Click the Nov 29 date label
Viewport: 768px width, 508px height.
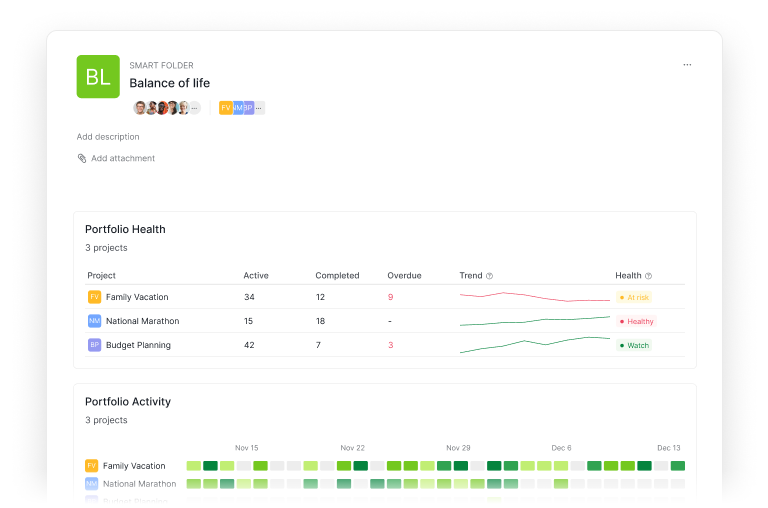(x=458, y=448)
